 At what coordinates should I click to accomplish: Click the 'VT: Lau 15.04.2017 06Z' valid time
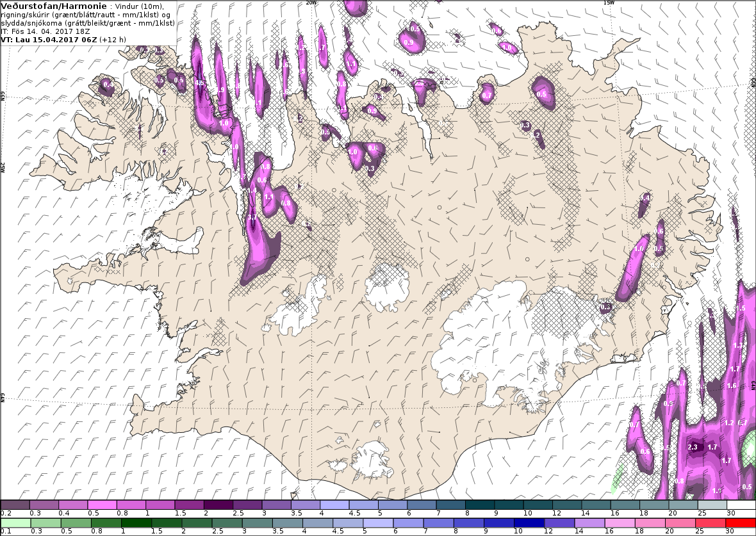tap(49, 40)
